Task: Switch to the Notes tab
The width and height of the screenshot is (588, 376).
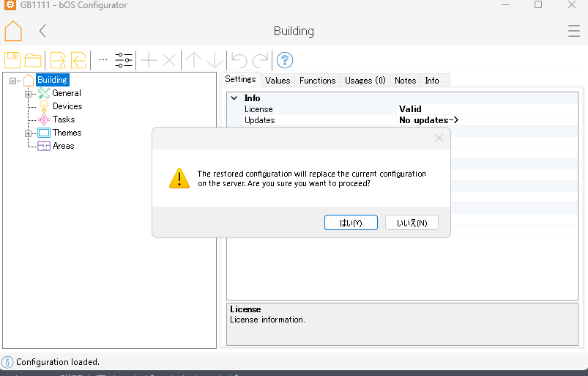Action: click(x=406, y=81)
